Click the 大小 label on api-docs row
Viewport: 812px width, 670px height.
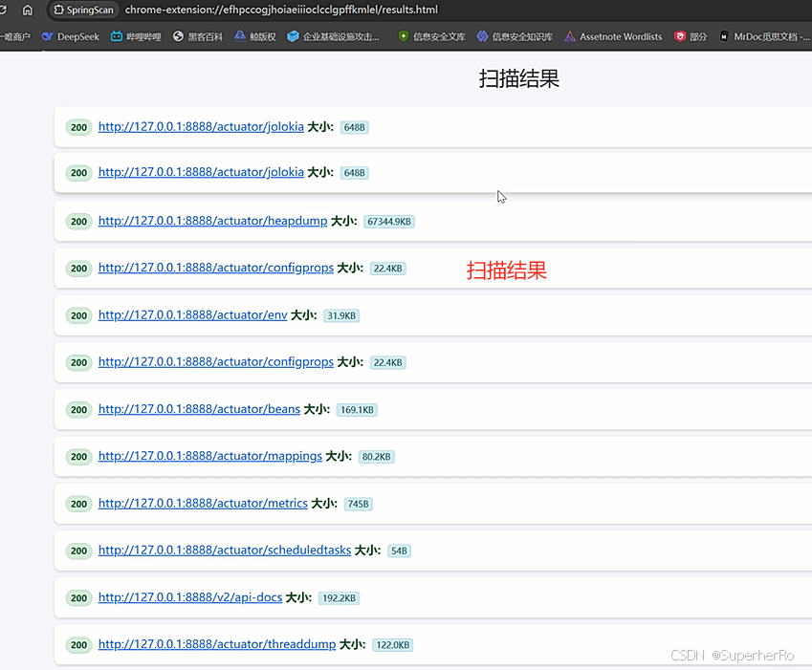tap(298, 597)
